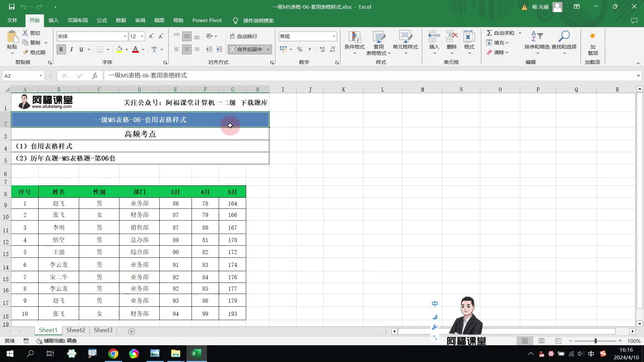The width and height of the screenshot is (644, 362).
Task: Toggle Merge and Center (合并后居中)
Action: 246,49
